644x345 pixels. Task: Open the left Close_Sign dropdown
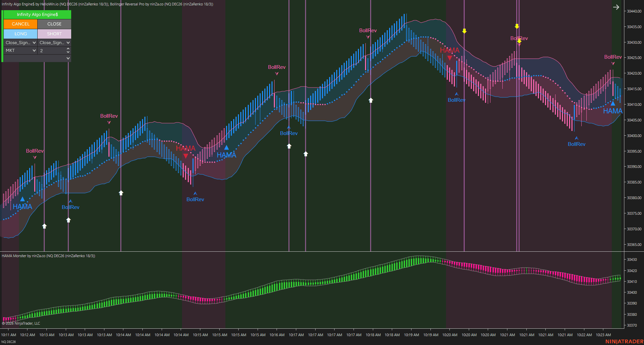(20, 43)
